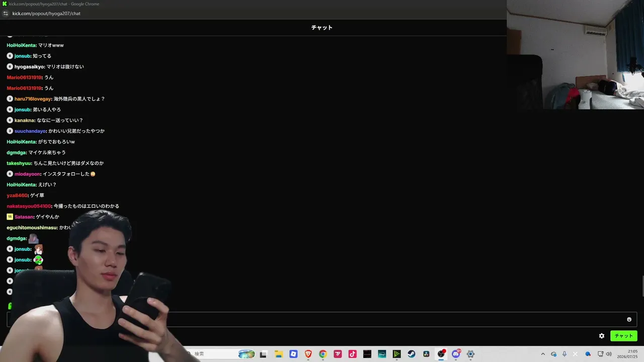
Task: Click the green チャット send button
Action: pyautogui.click(x=623, y=336)
